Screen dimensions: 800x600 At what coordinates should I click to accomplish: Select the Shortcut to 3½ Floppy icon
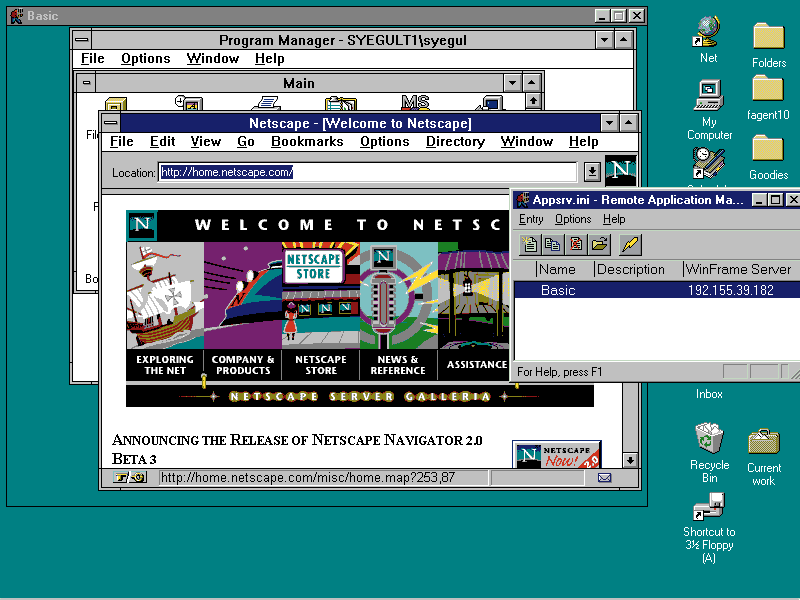[709, 527]
